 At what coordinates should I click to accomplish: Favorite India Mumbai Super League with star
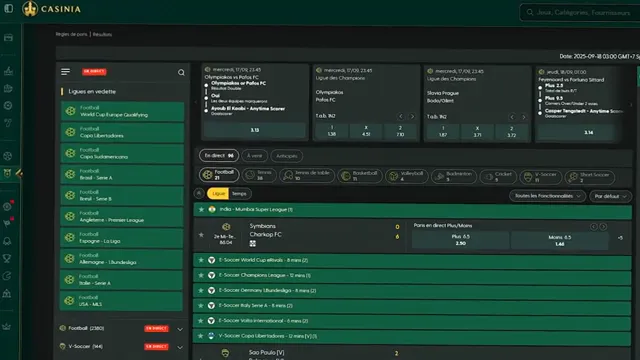[x=201, y=209]
